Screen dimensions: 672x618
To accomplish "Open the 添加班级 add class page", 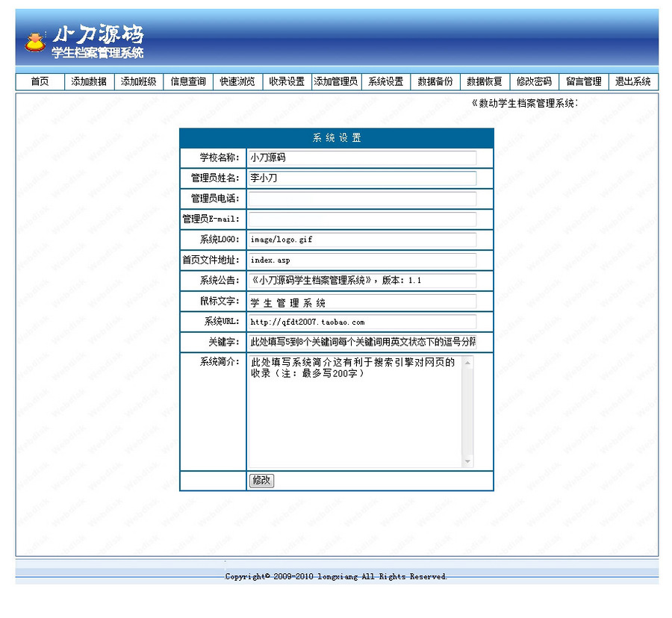I will [137, 82].
